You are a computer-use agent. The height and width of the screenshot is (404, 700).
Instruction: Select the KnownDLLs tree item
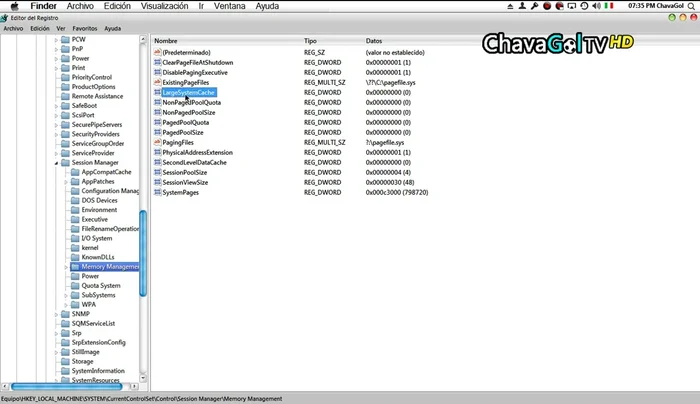(98, 257)
